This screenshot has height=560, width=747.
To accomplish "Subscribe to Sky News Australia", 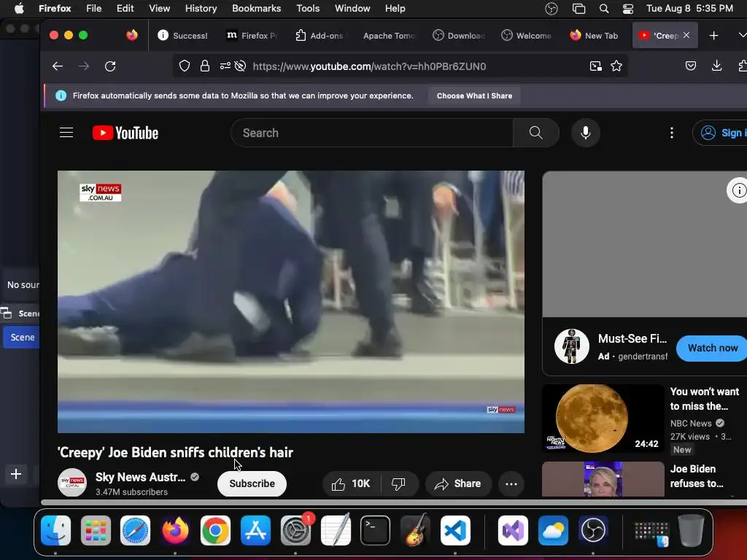I will pyautogui.click(x=252, y=484).
